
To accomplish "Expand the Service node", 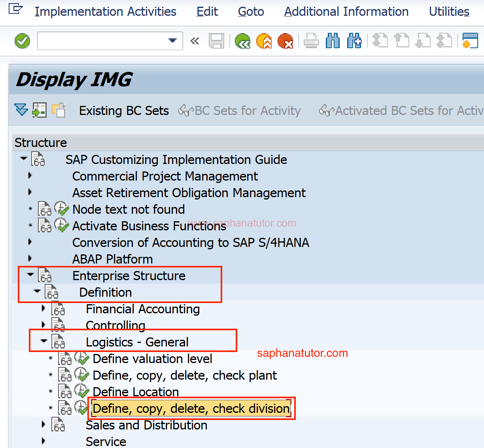I will (x=43, y=441).
